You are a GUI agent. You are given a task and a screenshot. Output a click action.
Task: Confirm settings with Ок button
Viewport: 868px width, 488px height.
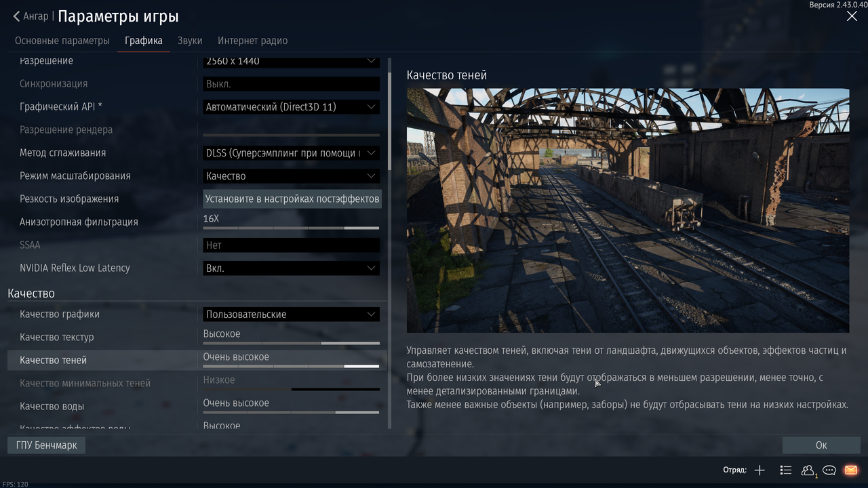pyautogui.click(x=821, y=445)
